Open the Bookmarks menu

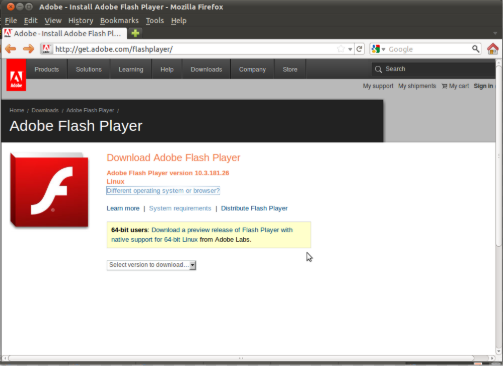pos(119,21)
